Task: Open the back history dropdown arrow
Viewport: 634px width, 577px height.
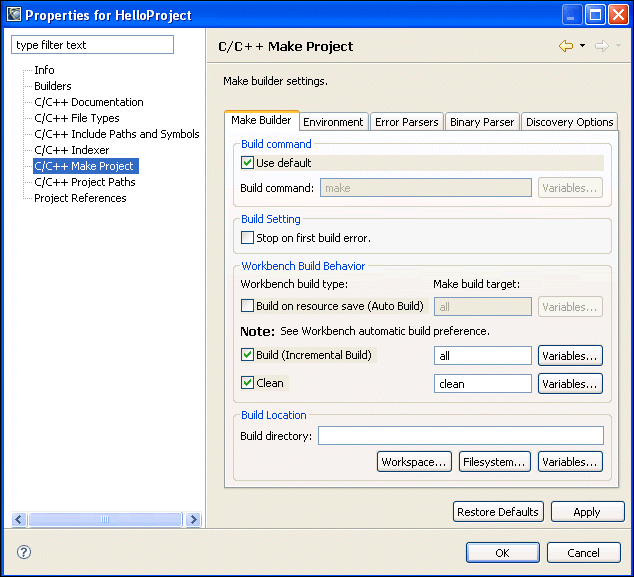Action: (582, 46)
